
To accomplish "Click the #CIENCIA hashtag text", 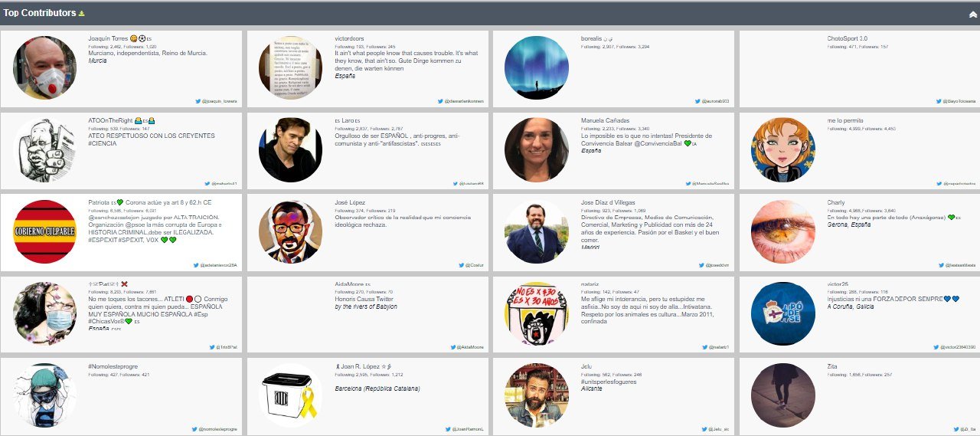I will click(x=103, y=143).
